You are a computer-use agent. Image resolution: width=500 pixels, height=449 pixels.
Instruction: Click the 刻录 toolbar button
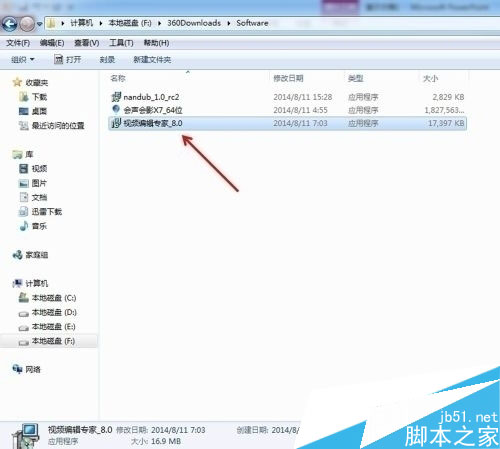click(x=107, y=60)
